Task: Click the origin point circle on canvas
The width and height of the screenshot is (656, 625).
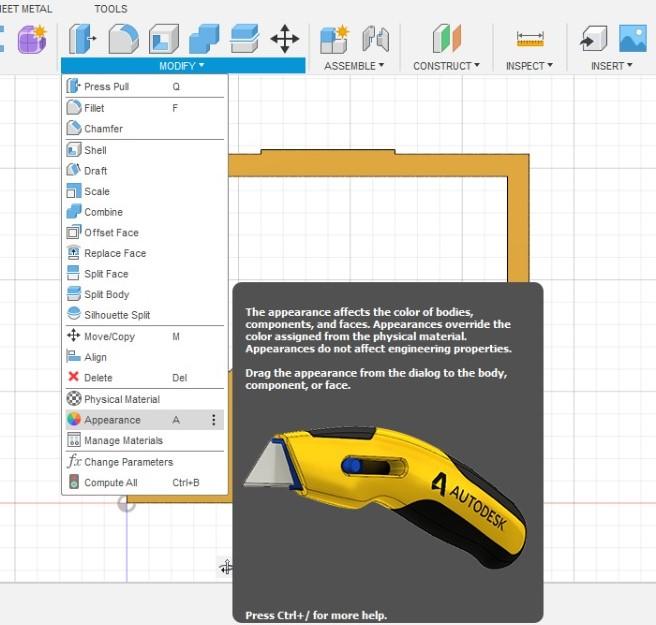Action: tap(126, 504)
